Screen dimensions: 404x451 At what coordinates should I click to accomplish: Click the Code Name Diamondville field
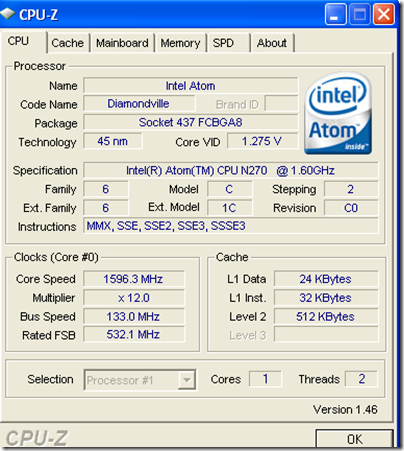tap(139, 104)
